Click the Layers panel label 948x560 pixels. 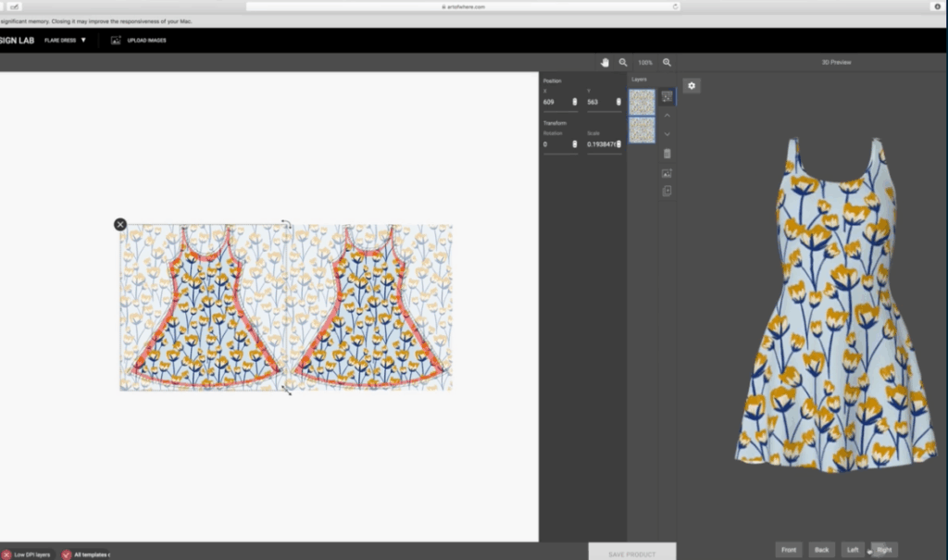point(639,80)
